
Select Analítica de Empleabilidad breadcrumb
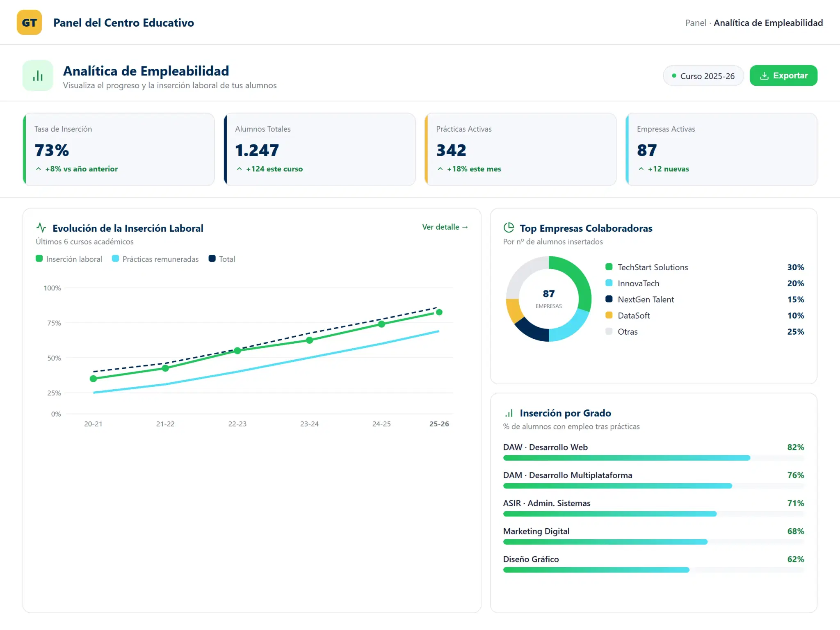point(768,23)
